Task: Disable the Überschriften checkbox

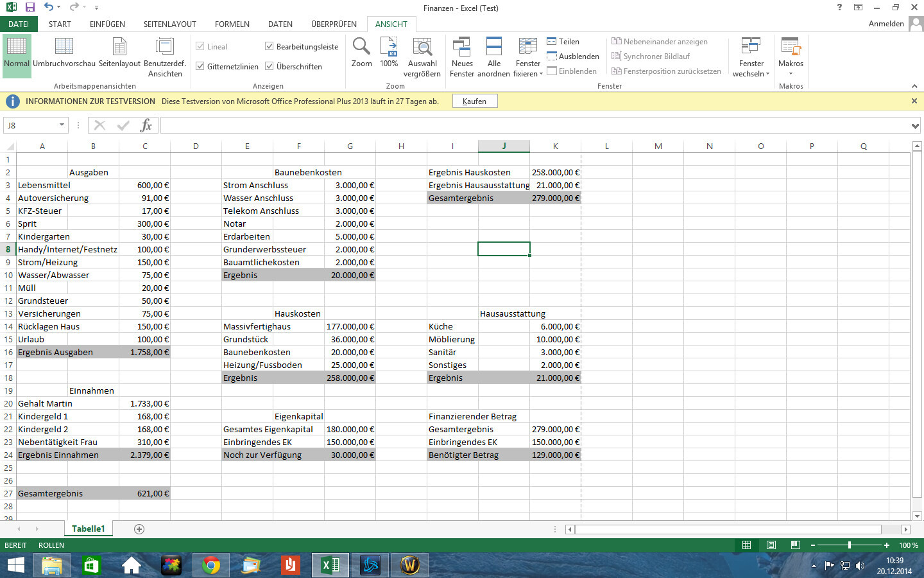Action: (269, 66)
